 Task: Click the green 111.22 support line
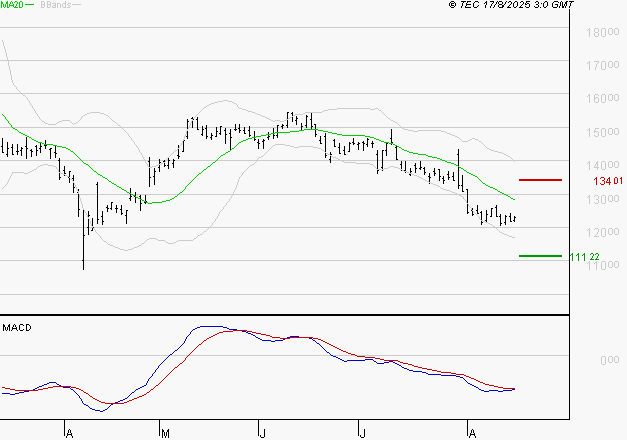coord(541,256)
